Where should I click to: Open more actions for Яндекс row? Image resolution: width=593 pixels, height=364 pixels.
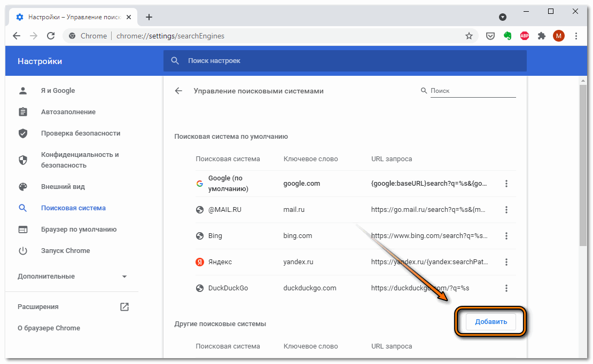[x=506, y=262]
